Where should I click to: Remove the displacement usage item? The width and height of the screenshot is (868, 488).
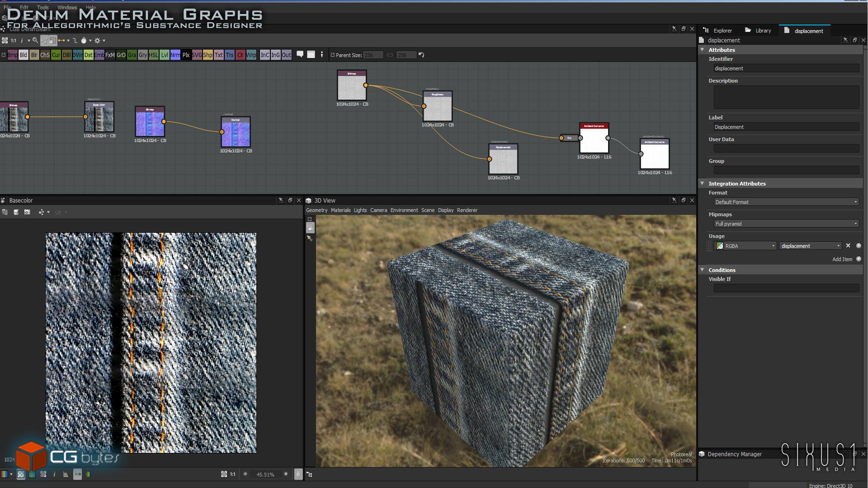pyautogui.click(x=848, y=246)
